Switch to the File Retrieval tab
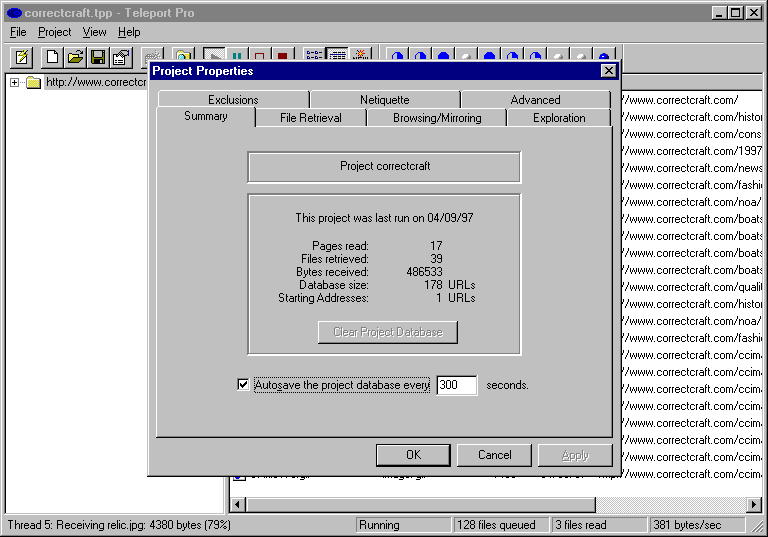This screenshot has height=537, width=768. click(x=311, y=118)
